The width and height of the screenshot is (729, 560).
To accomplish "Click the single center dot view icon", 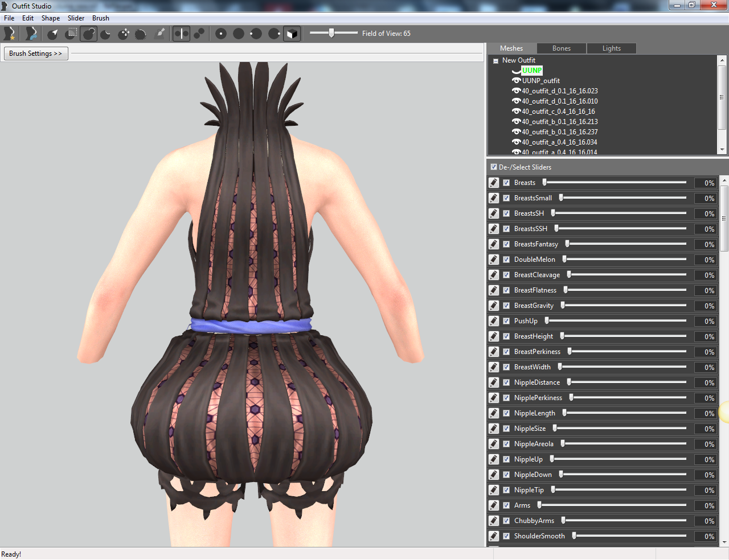I will [x=221, y=34].
